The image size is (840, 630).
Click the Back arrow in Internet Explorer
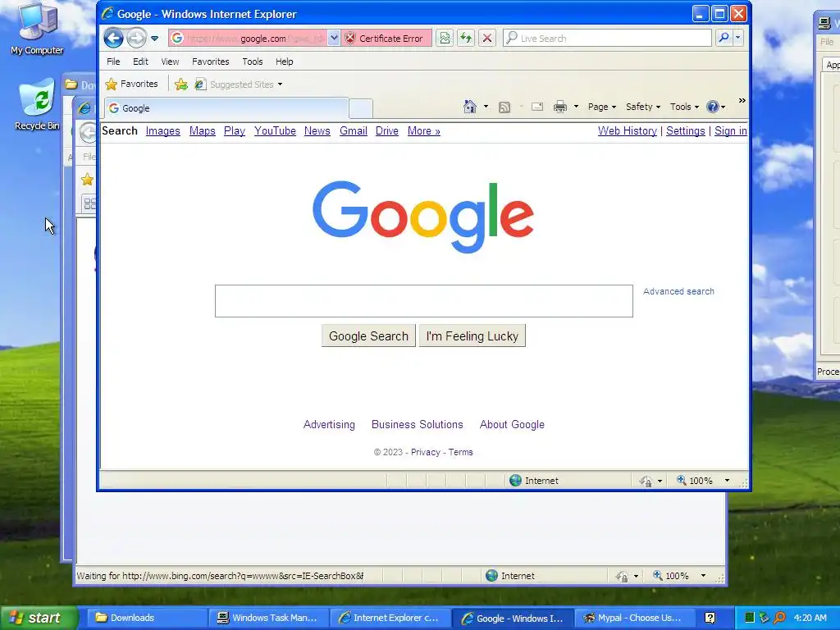pyautogui.click(x=113, y=38)
